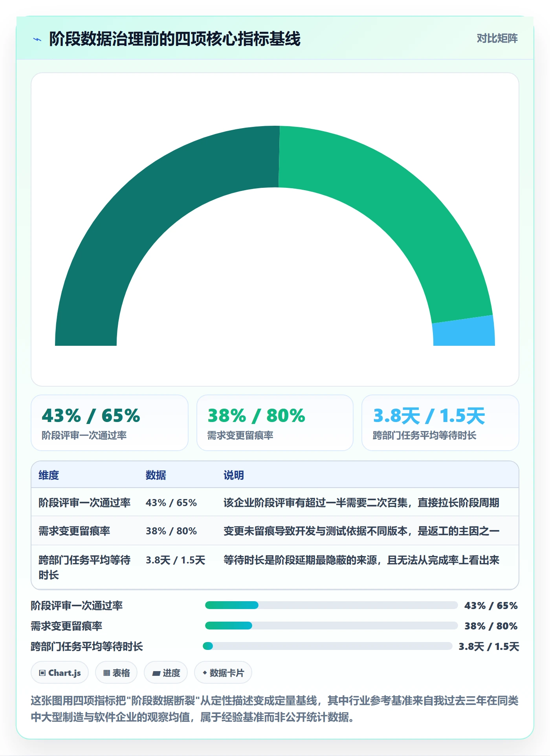Click table value 43% / 65%
Image resolution: width=550 pixels, height=756 pixels.
[171, 503]
